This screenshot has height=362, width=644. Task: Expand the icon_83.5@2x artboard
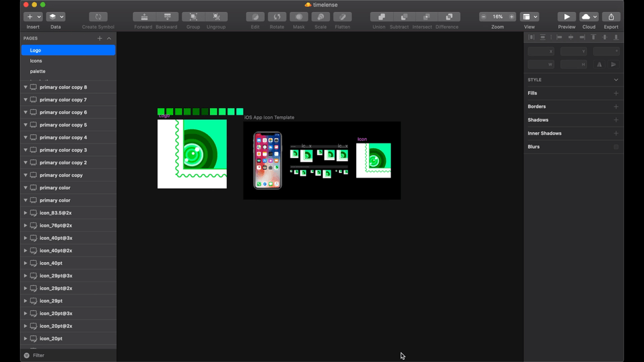tap(25, 213)
